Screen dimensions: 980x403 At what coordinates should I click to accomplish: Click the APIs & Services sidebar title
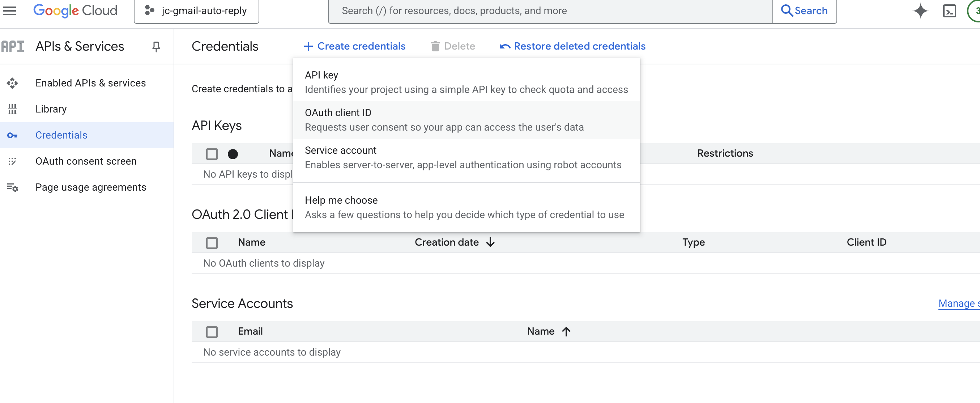point(80,46)
